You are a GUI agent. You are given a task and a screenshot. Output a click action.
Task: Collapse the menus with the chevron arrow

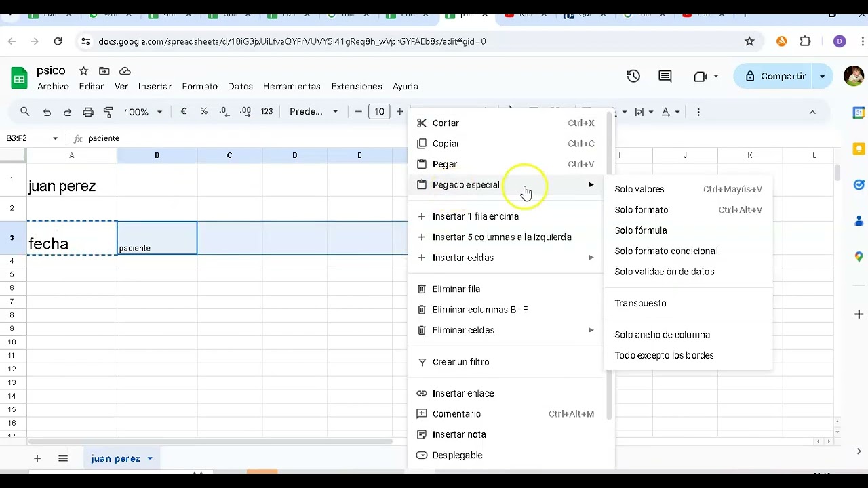pos(812,112)
